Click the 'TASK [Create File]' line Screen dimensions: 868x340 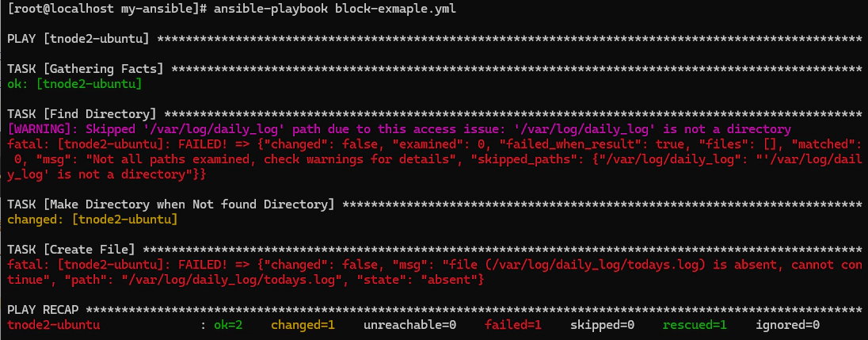tap(434, 250)
